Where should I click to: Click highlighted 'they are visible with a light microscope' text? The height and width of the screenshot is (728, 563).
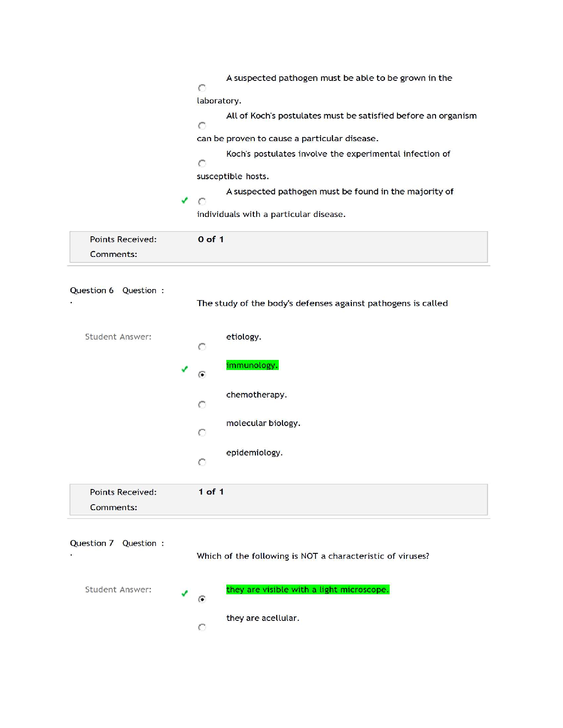[307, 590]
